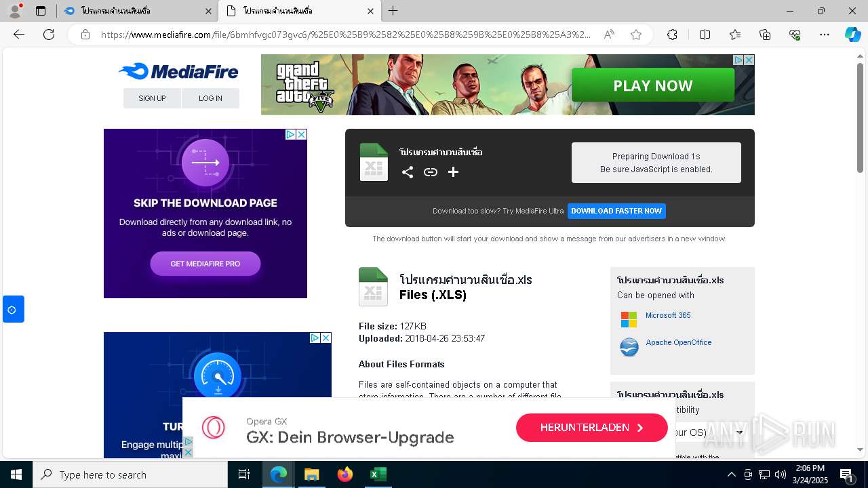Add this page to favorites star
Viewport: 868px width, 488px height.
636,35
